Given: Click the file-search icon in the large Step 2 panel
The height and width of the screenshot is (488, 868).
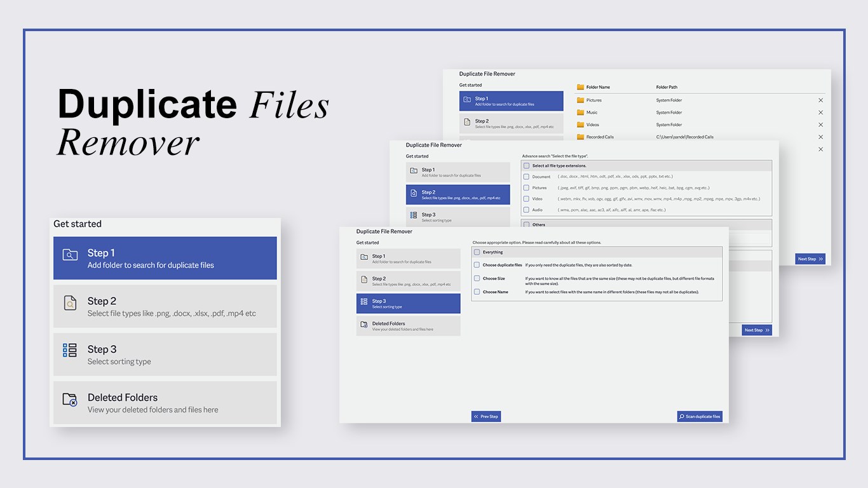Looking at the screenshot, I should click(70, 304).
